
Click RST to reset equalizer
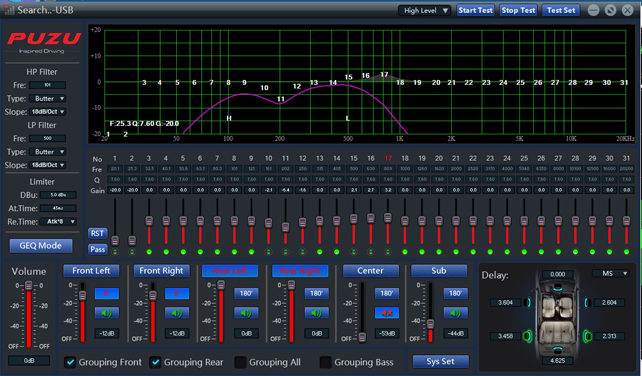point(97,233)
